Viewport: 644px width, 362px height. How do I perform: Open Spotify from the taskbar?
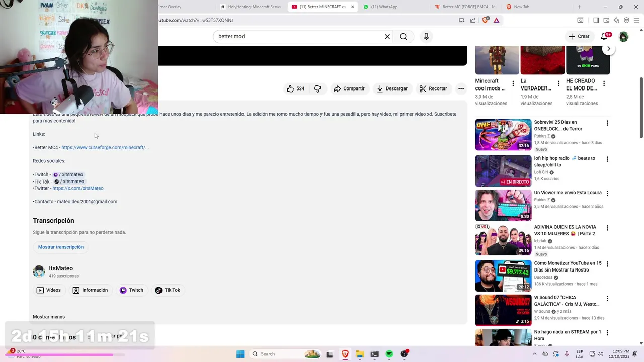(389, 354)
